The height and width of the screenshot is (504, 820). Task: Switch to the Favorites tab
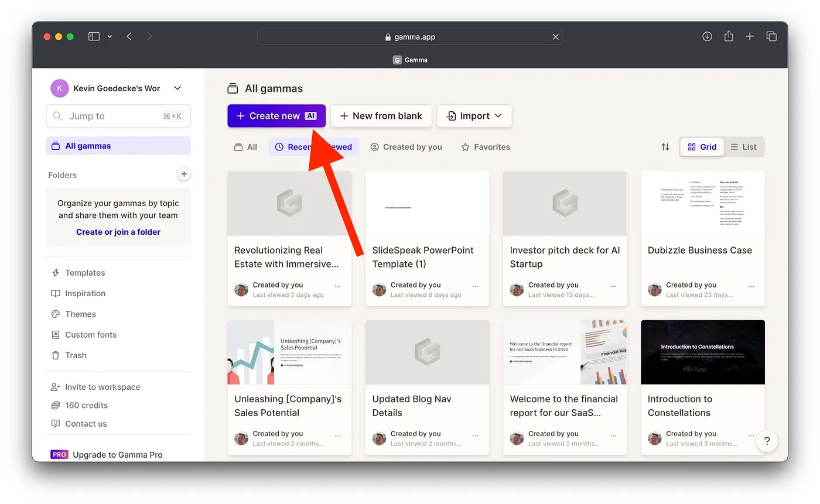pyautogui.click(x=486, y=147)
